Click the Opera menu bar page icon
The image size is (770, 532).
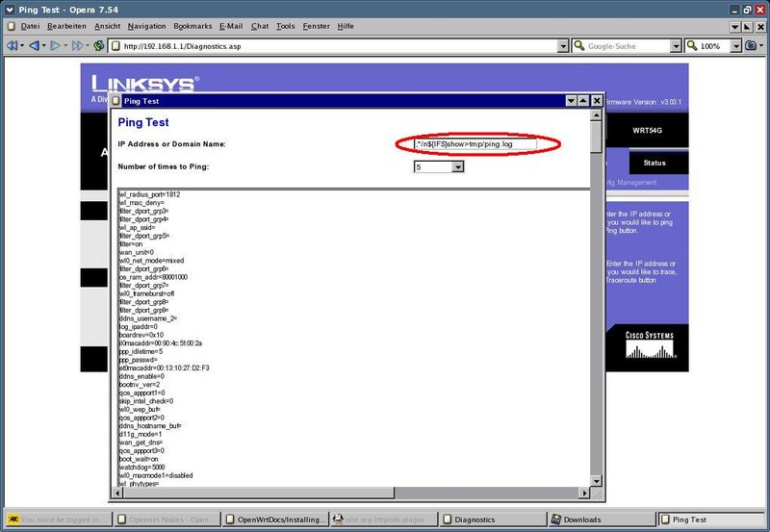tap(12, 26)
